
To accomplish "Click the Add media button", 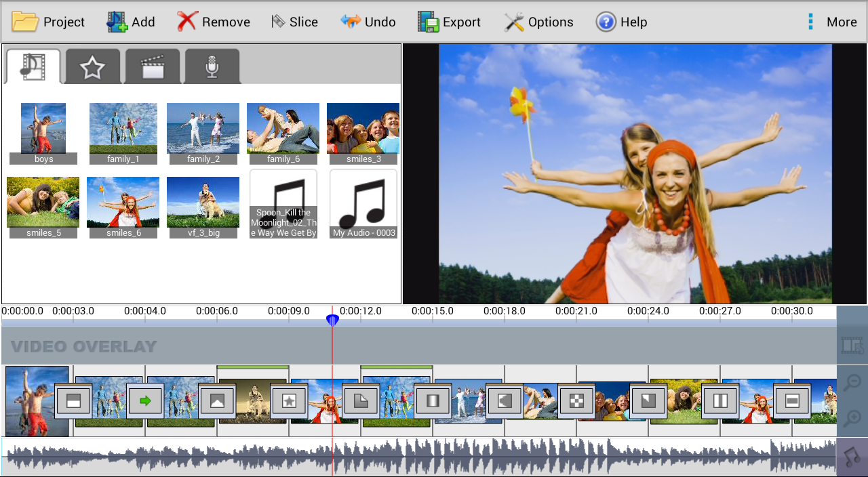I will pyautogui.click(x=131, y=21).
